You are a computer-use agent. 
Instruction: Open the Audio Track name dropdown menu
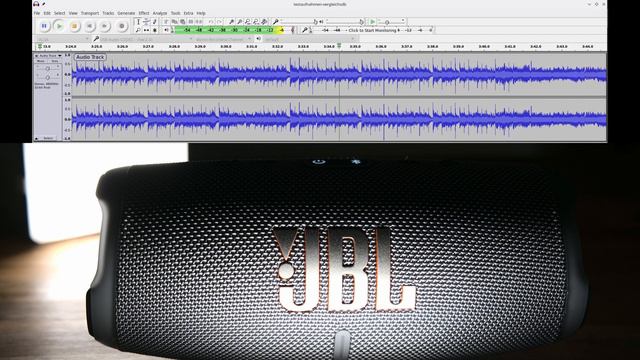point(51,56)
